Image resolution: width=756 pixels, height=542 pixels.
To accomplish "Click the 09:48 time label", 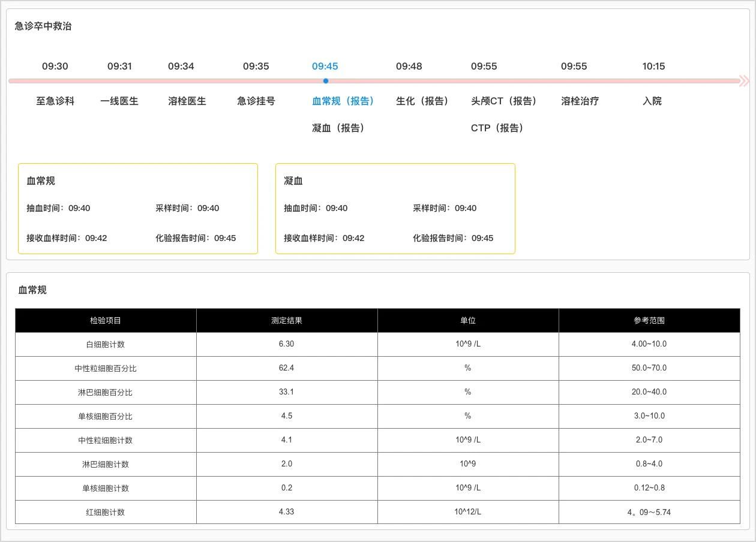I will 409,66.
